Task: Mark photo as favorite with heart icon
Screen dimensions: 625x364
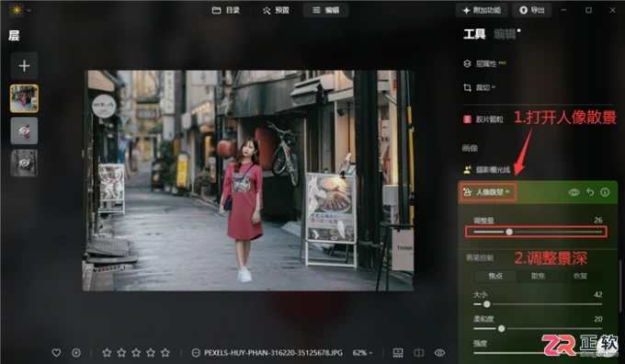Action: [56, 353]
